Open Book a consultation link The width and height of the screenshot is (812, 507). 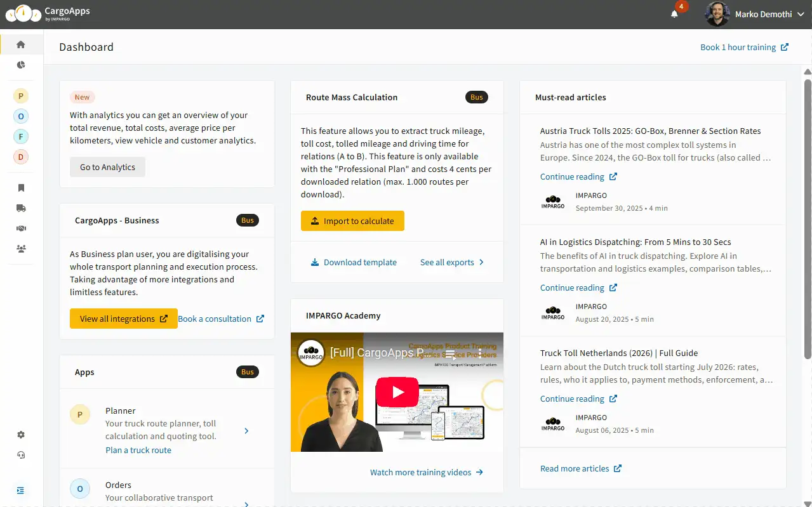point(221,319)
